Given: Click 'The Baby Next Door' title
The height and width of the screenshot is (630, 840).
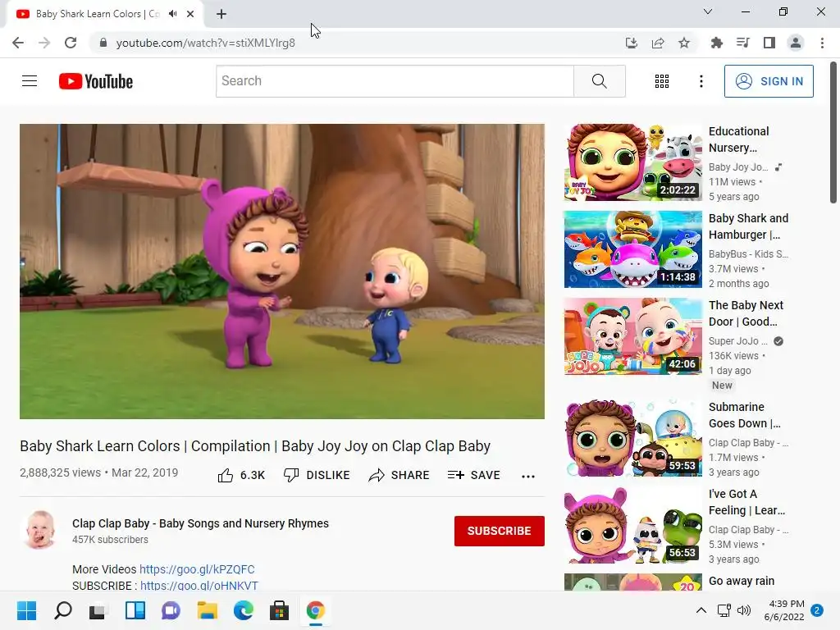Looking at the screenshot, I should [746, 313].
